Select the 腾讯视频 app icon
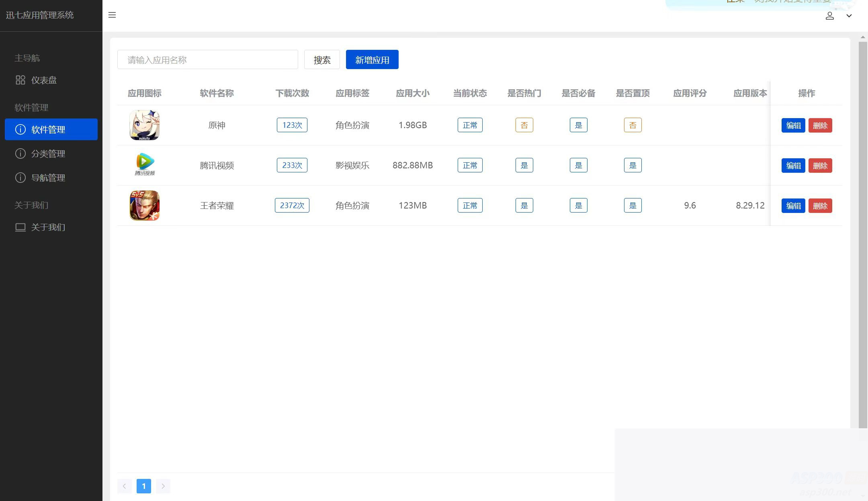This screenshot has height=501, width=868. [x=144, y=165]
